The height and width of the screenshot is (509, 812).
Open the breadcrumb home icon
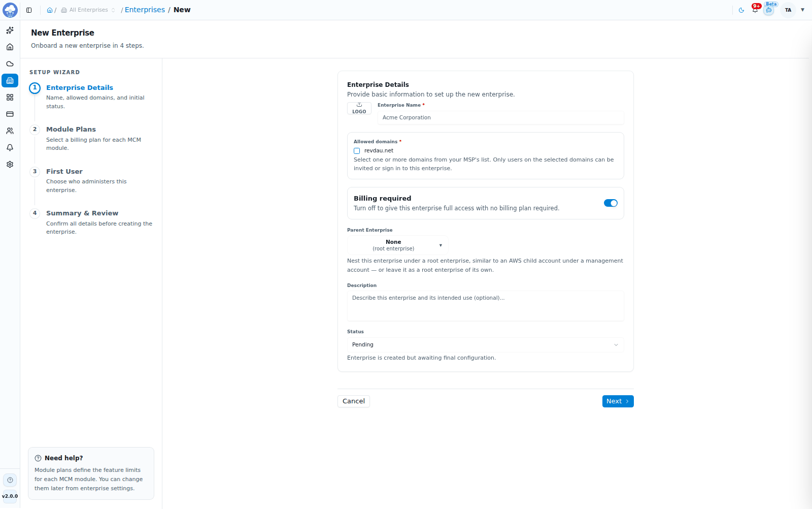(50, 10)
